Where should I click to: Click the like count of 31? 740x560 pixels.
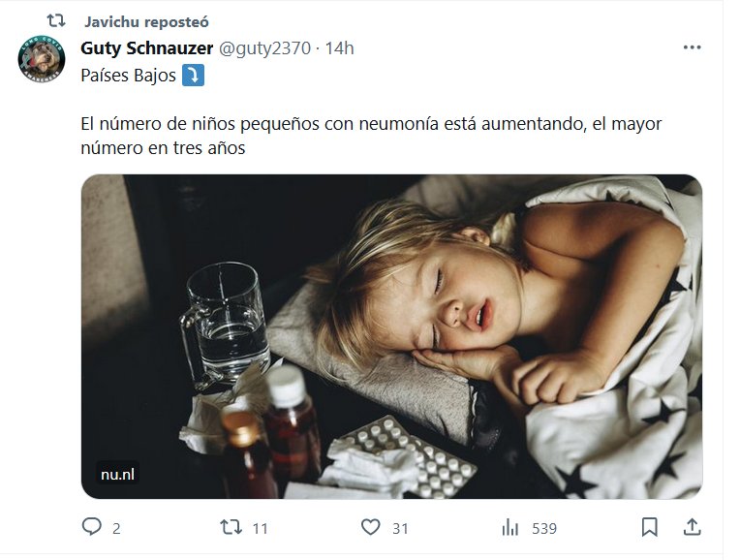pos(400,528)
